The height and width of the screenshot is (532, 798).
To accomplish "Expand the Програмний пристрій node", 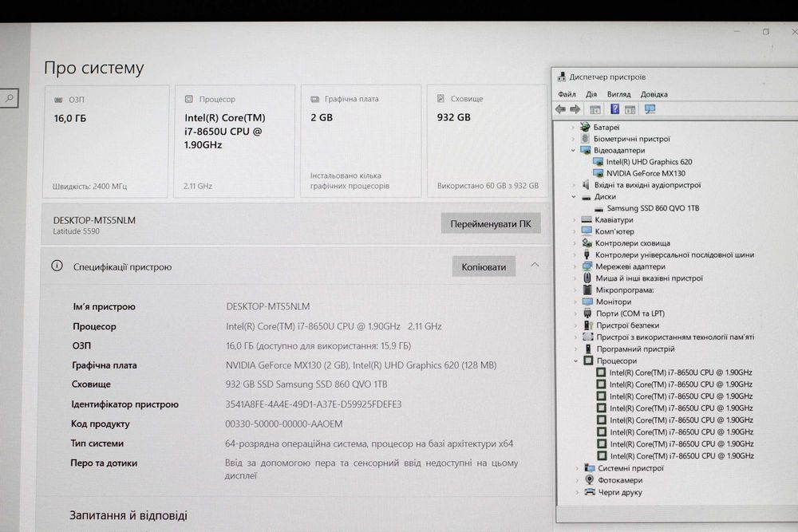I will tap(575, 349).
